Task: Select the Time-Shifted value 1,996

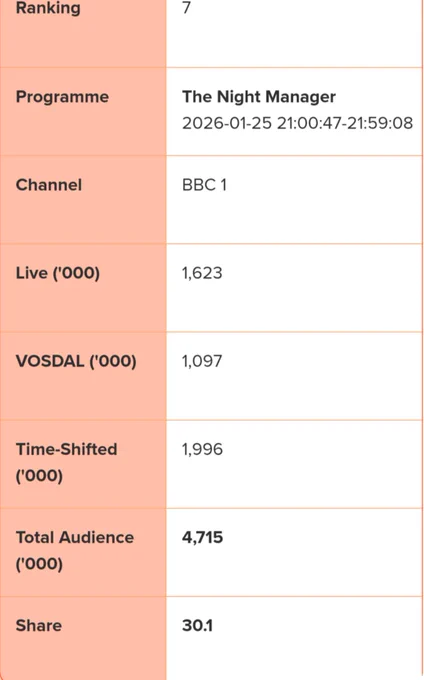Action: point(202,450)
